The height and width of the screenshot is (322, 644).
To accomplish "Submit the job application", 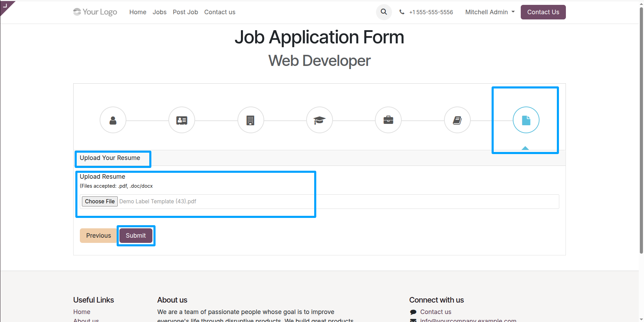I will pyautogui.click(x=136, y=235).
